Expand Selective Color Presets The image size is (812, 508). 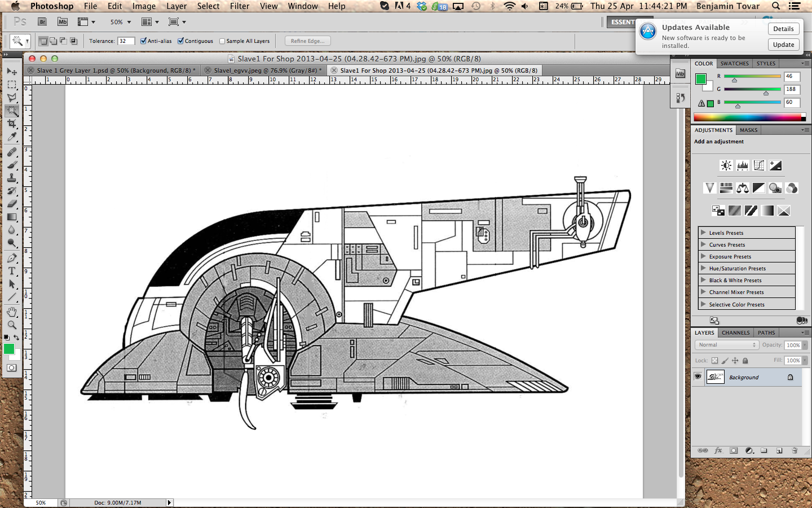tap(703, 304)
